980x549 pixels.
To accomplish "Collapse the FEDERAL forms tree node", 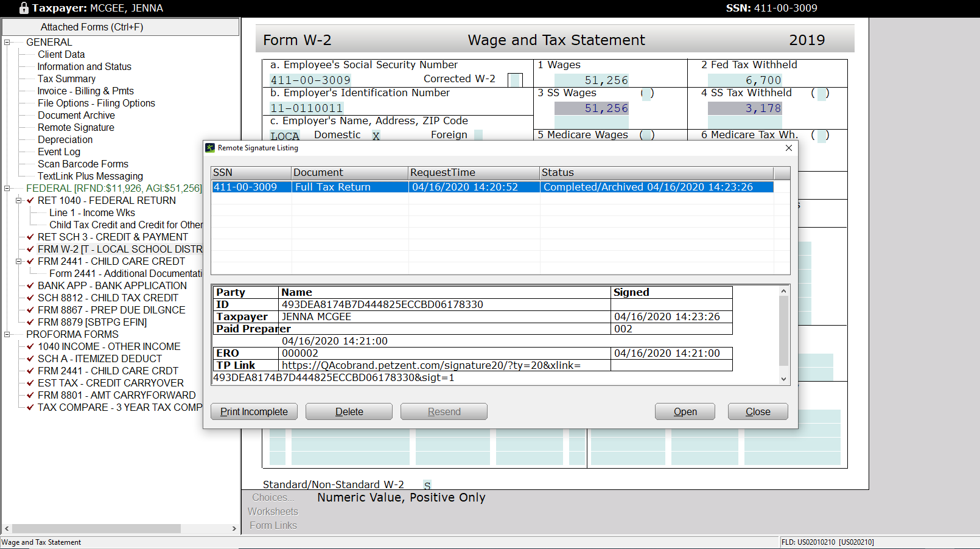I will (x=7, y=188).
